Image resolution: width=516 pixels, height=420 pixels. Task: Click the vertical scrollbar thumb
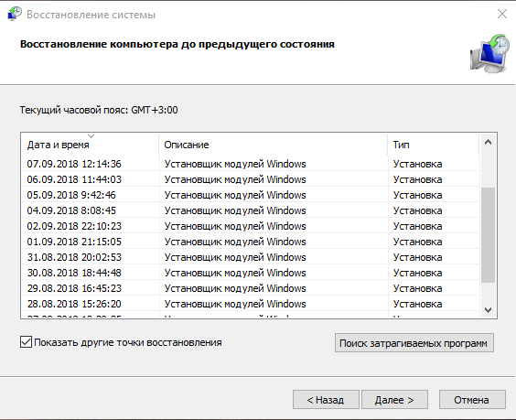tap(488, 235)
